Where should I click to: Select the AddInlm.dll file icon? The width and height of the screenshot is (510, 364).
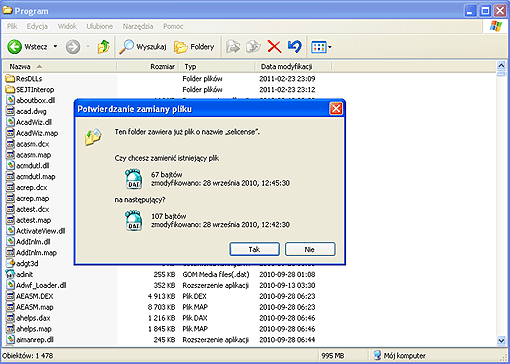[11, 242]
